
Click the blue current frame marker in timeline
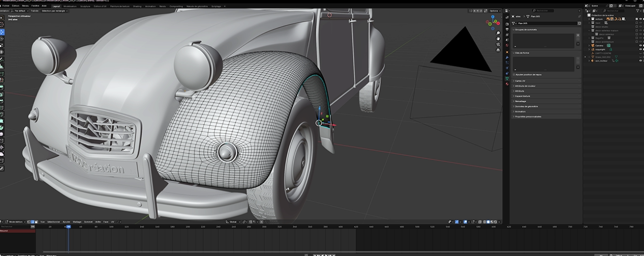pyautogui.click(x=68, y=226)
